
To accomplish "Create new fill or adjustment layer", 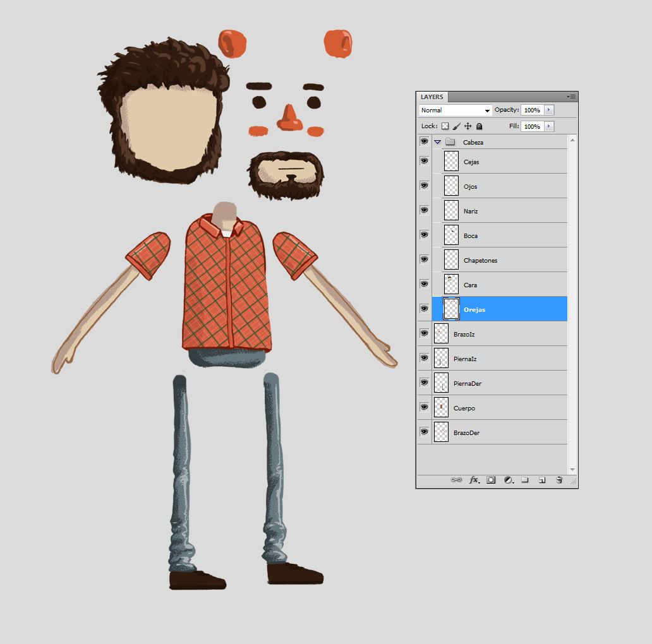I will (509, 480).
